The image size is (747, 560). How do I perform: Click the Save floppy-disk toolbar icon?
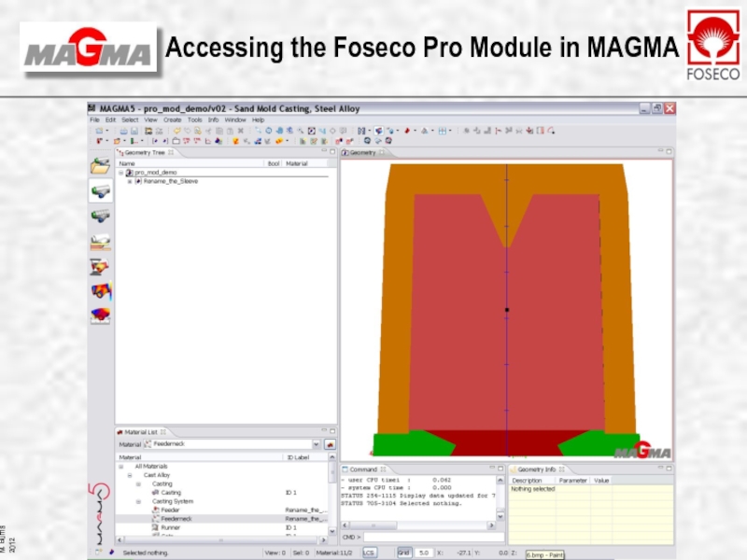pos(134,131)
